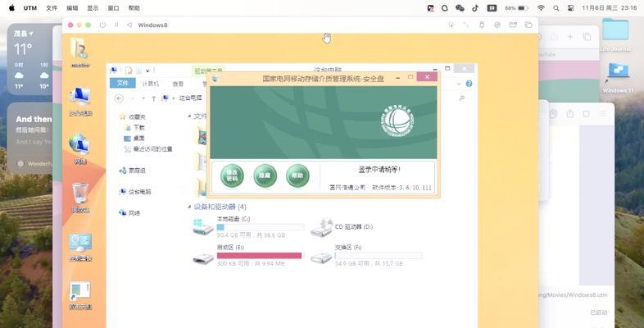Open the UTM 文件 menu

pos(52,8)
